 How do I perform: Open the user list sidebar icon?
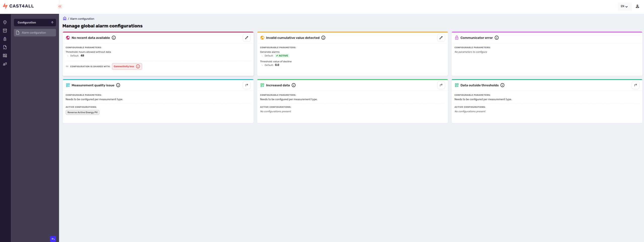(5, 64)
